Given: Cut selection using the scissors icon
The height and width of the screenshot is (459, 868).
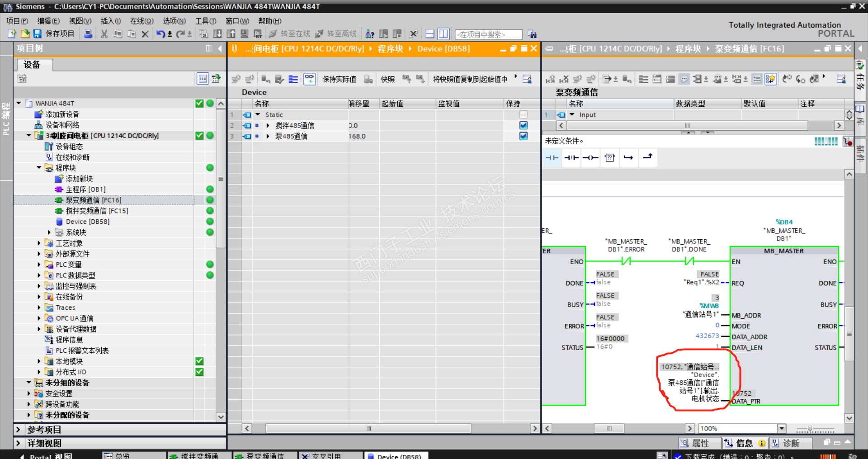Looking at the screenshot, I should [x=104, y=34].
